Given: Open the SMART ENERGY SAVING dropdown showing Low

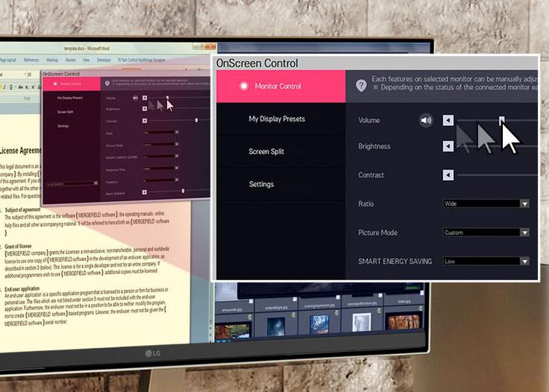Looking at the screenshot, I should click(486, 262).
